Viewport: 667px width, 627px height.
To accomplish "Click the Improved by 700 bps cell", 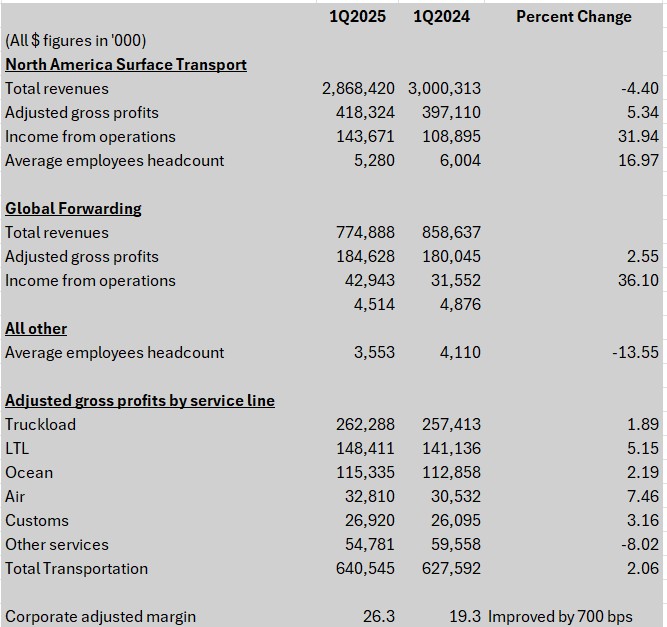I will tap(560, 617).
